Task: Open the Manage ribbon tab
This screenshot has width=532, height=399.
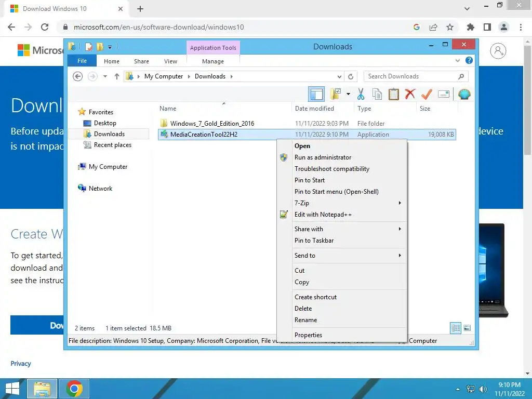Action: [x=212, y=61]
